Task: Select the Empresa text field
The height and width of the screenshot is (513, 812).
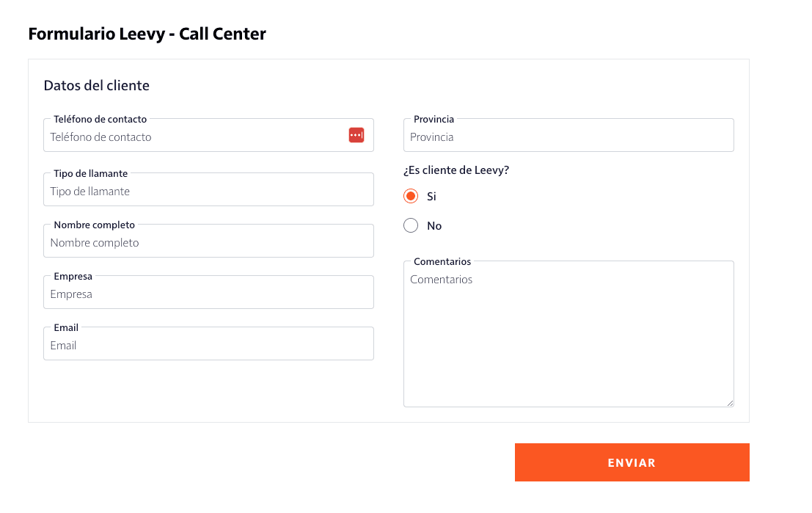Action: click(x=208, y=294)
